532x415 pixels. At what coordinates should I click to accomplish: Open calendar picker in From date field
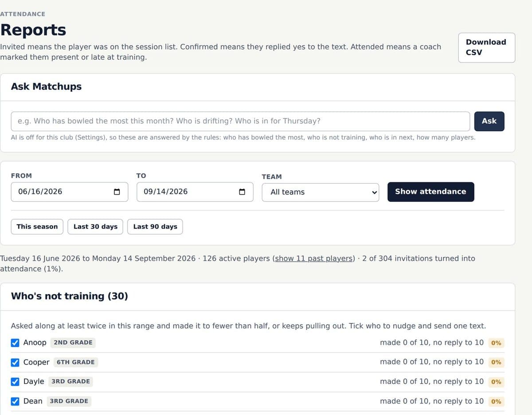click(117, 192)
